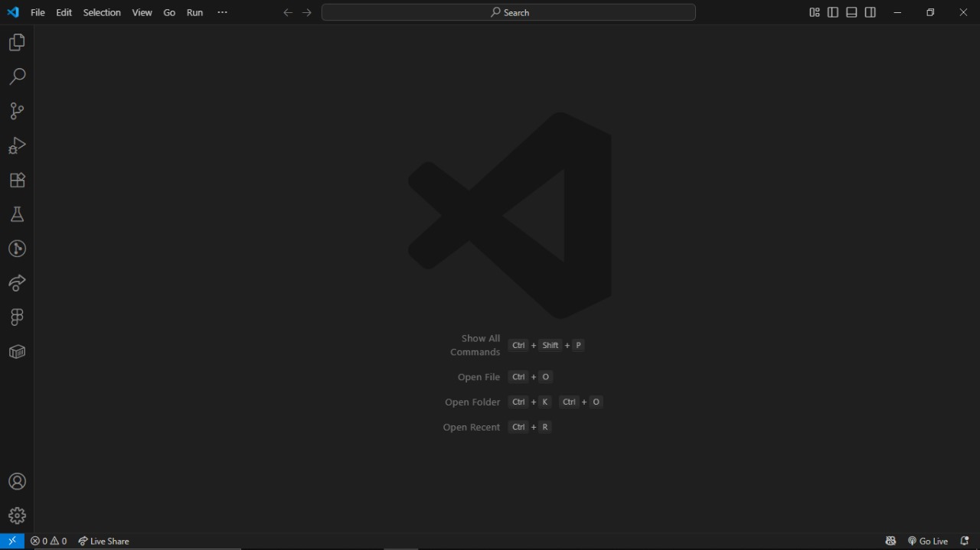980x550 pixels.
Task: Open the Figma extension icon in sidebar
Action: coord(17,317)
